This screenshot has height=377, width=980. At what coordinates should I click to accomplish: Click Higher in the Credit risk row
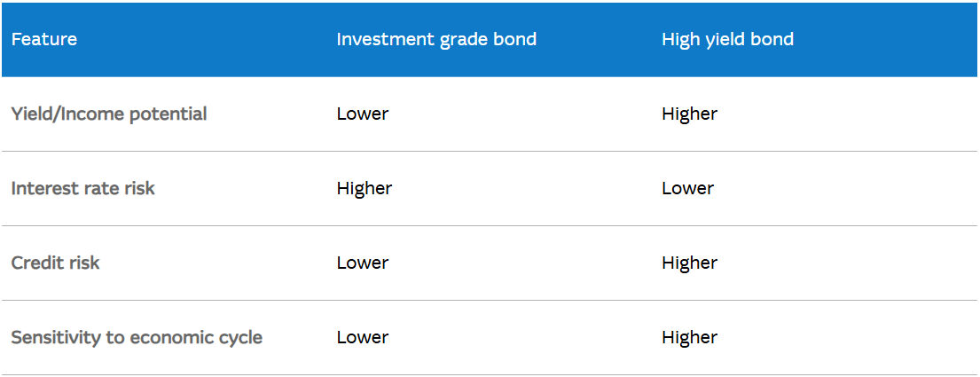point(689,263)
